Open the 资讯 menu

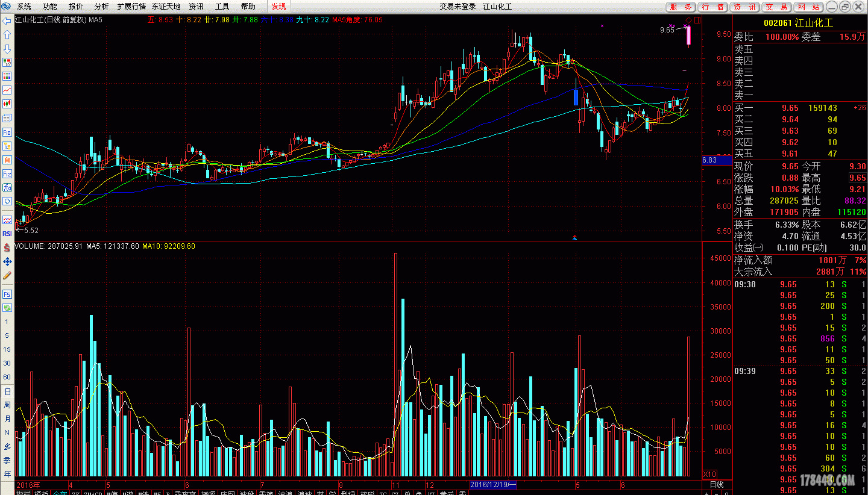click(196, 7)
